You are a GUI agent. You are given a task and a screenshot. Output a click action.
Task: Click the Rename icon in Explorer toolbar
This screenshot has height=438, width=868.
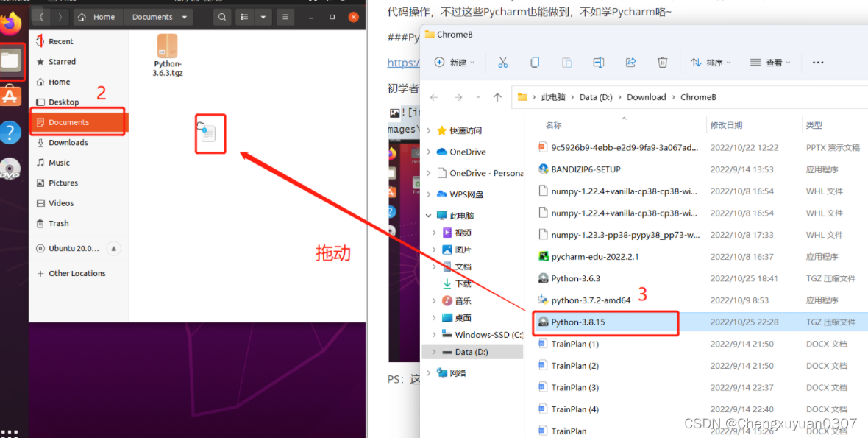(599, 63)
